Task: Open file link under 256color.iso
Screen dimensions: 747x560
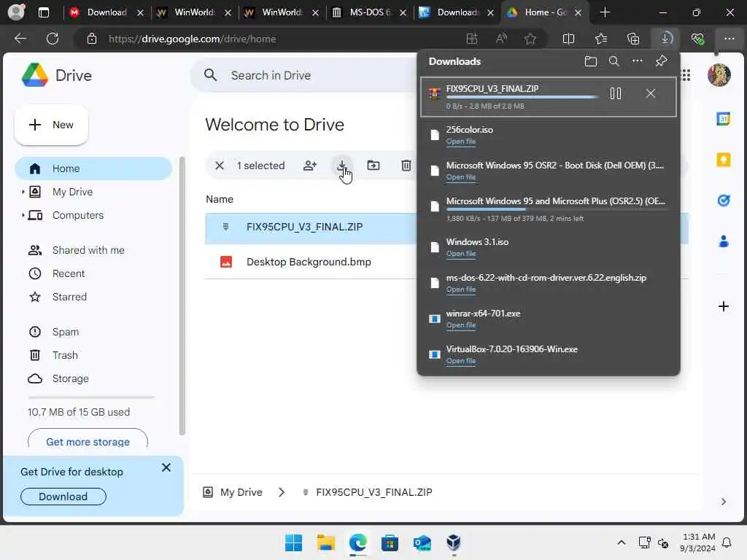Action: 461,141
